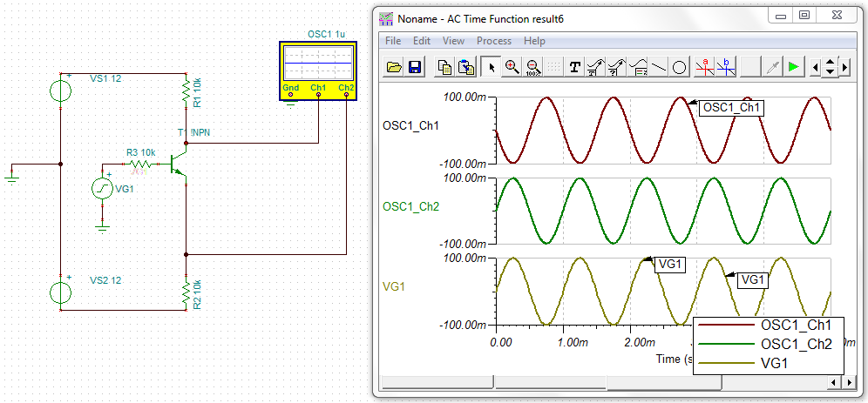Save diagram with floppy disk icon
This screenshot has height=403, width=868.
[x=415, y=67]
